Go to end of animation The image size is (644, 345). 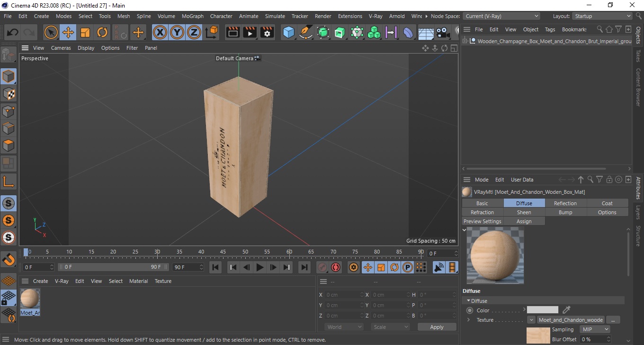(x=304, y=267)
